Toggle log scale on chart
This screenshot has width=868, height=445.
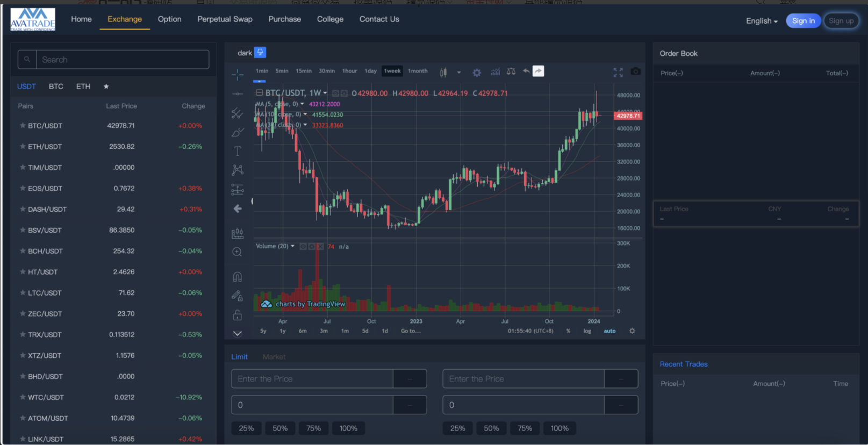coord(587,331)
